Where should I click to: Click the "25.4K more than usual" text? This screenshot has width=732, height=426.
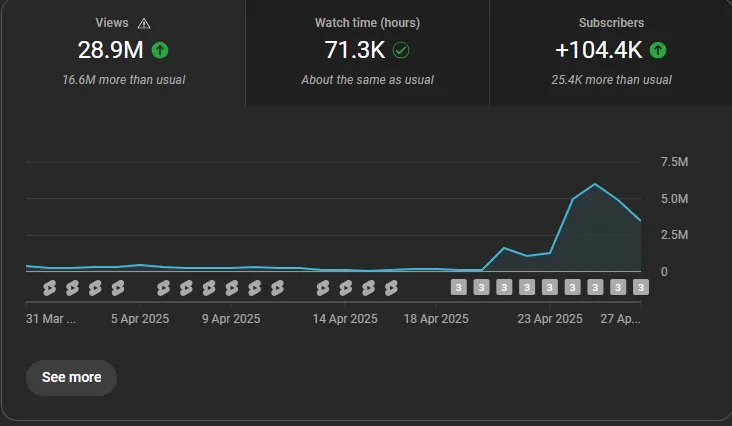[611, 80]
